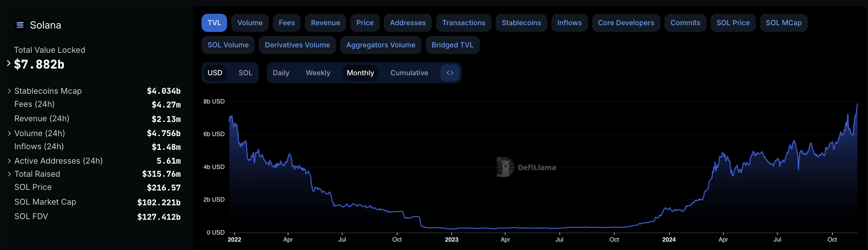Switch chart denomination to SOL
868x250 pixels.
click(x=245, y=73)
